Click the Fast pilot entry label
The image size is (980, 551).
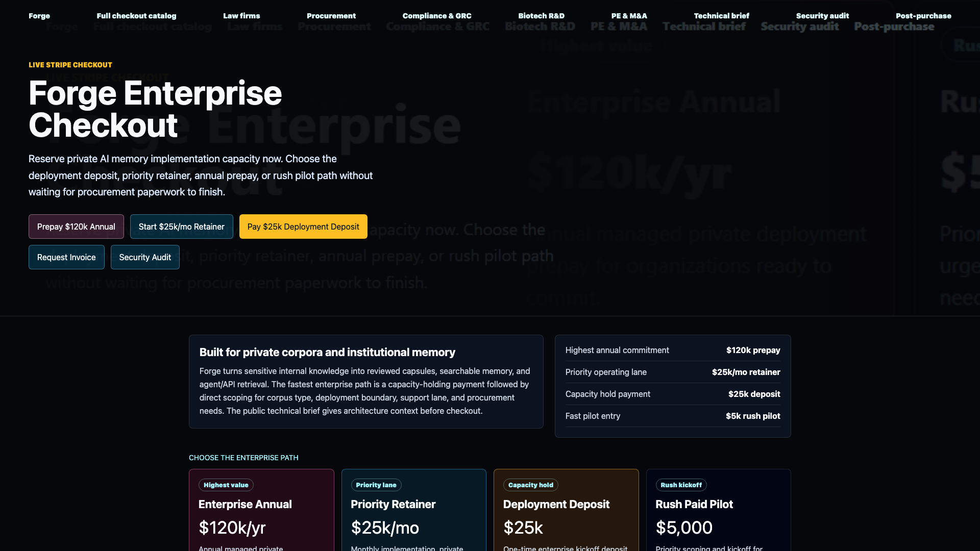[593, 416]
